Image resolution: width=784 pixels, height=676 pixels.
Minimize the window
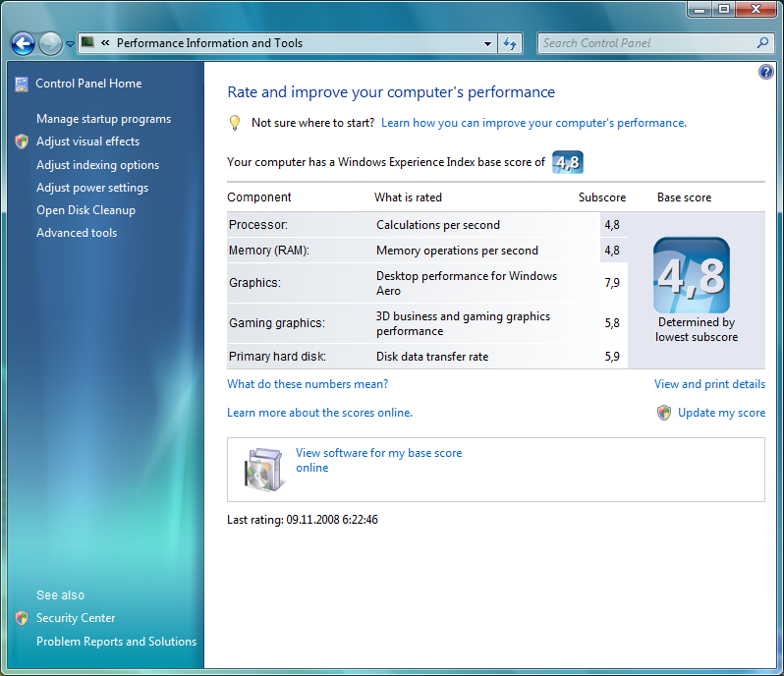coord(700,10)
